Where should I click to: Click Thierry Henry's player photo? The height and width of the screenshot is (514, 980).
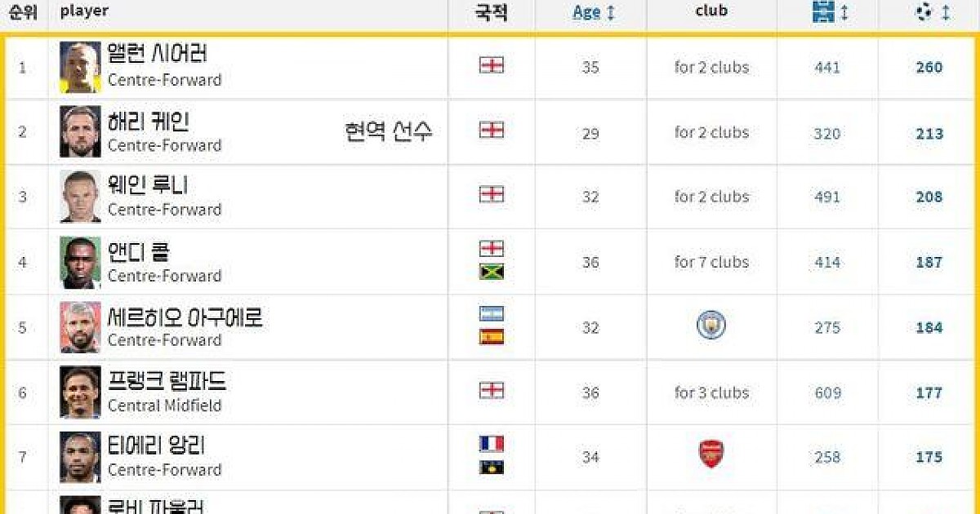point(80,457)
